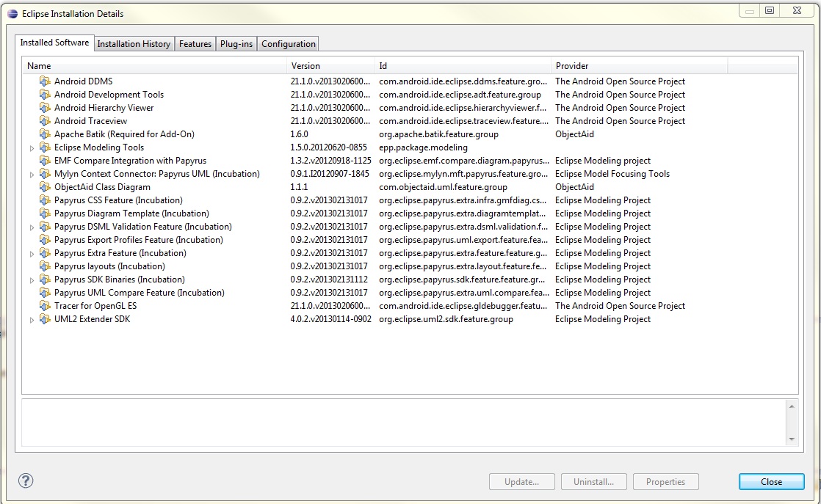This screenshot has height=504, width=821.
Task: Click the Uninstall... button
Action: (594, 481)
